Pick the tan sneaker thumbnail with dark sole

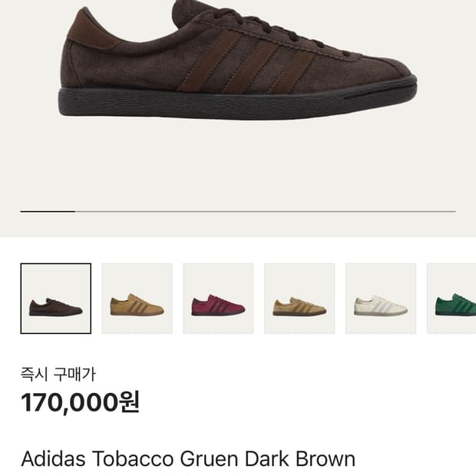[299, 299]
